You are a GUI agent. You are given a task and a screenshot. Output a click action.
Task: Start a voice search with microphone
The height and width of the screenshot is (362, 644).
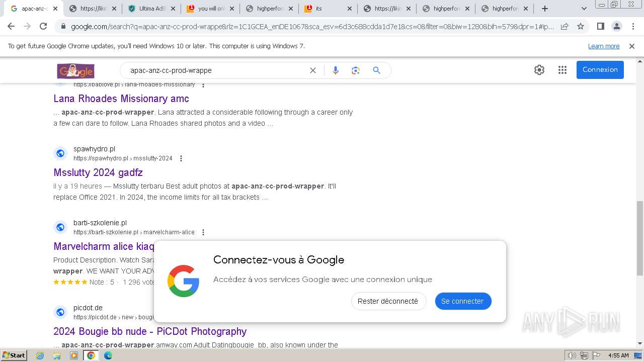336,70
